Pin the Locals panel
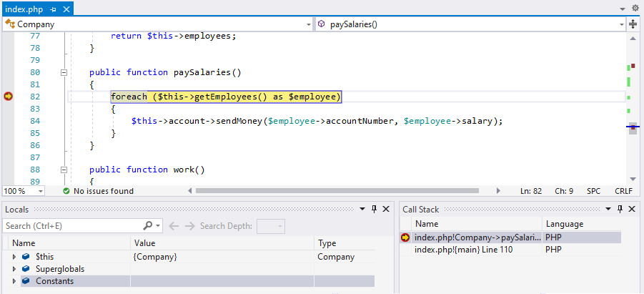Viewport: 644px width, 294px height. (374, 210)
